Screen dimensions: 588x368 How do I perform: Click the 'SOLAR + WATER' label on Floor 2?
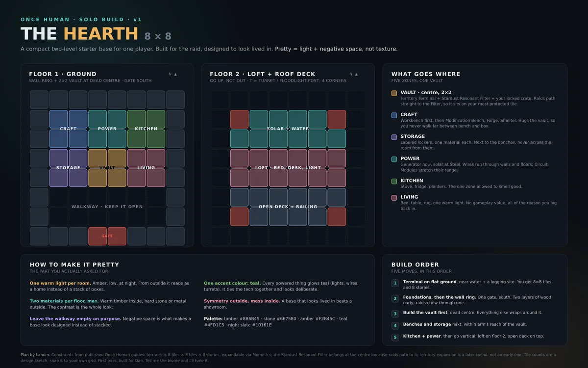pos(288,129)
